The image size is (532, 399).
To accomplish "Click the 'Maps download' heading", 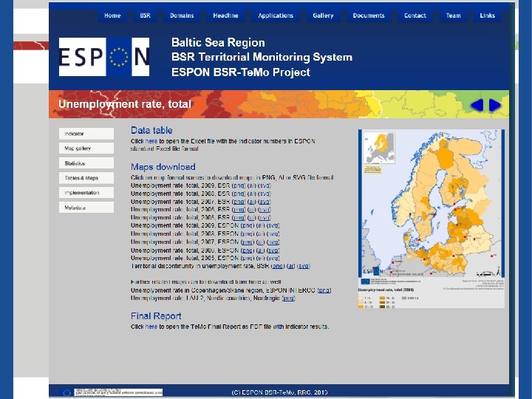I will coord(163,167).
